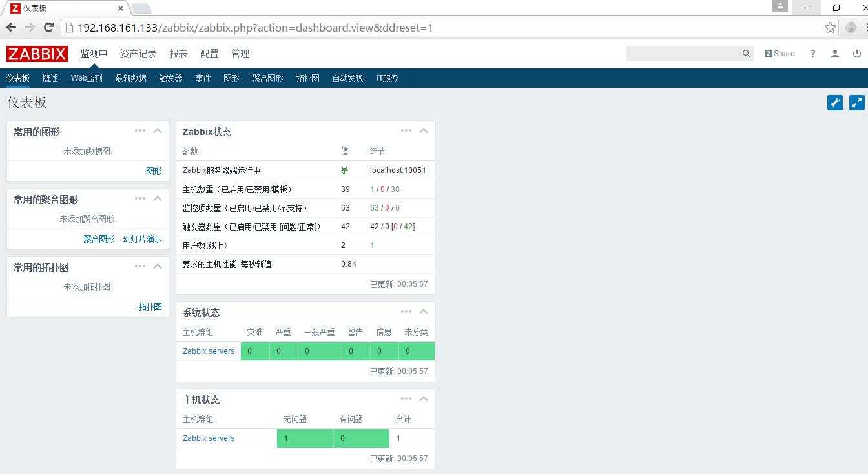868x474 pixels.
Task: Open 系统状态 widget options dots
Action: [406, 311]
